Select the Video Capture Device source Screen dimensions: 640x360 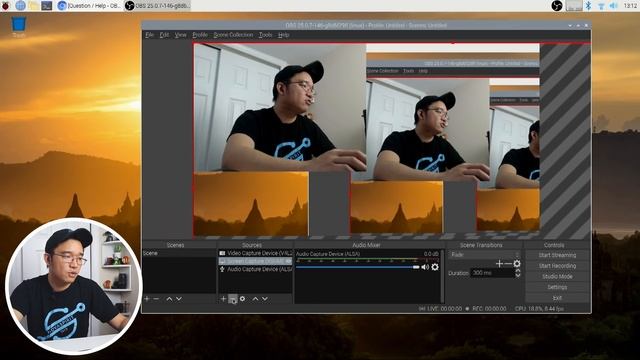255,253
